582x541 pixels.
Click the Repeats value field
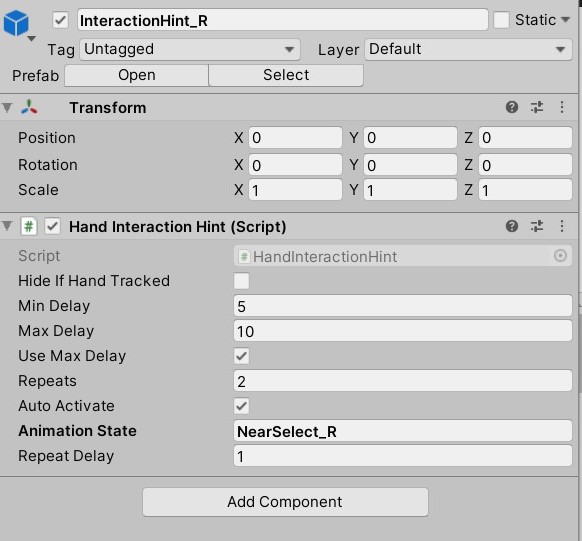click(x=403, y=381)
